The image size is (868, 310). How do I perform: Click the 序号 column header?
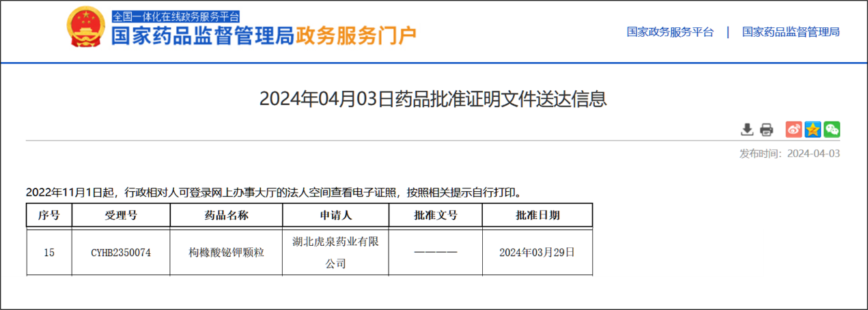pos(48,215)
